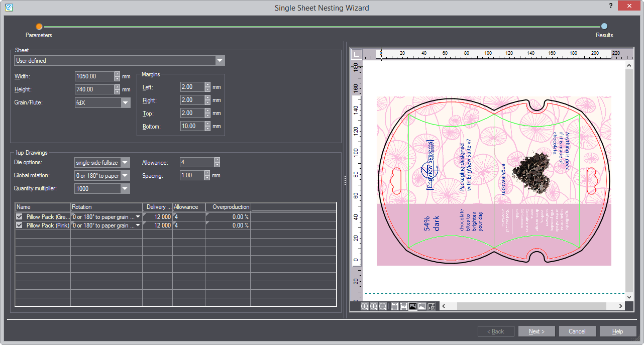
Task: Click the measure dimension ruler icon
Action: pos(403,306)
